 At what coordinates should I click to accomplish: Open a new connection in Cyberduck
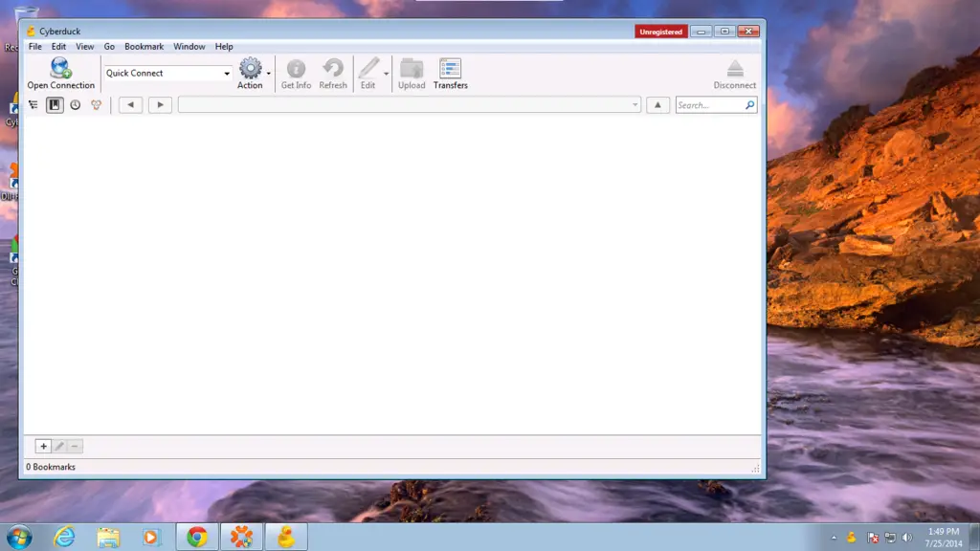(60, 74)
